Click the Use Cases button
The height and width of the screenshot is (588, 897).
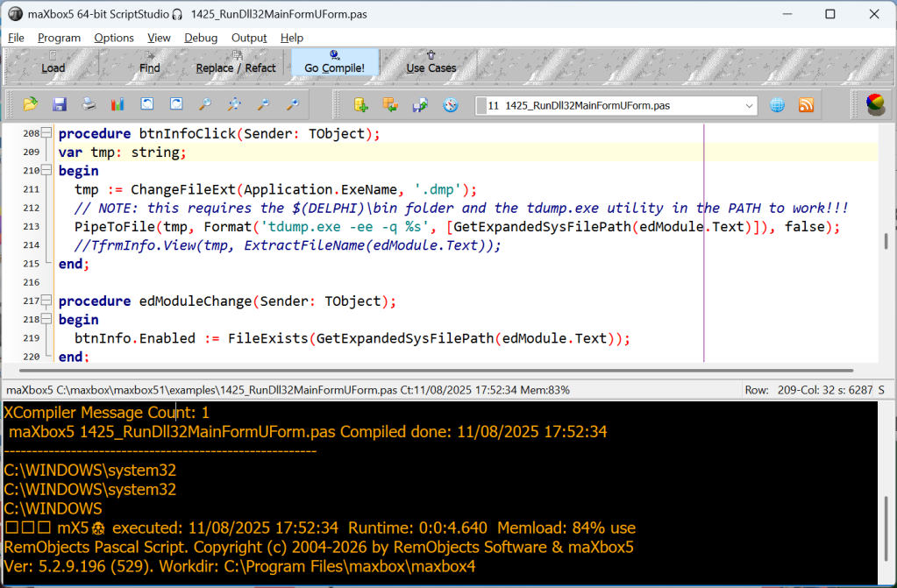click(x=431, y=62)
